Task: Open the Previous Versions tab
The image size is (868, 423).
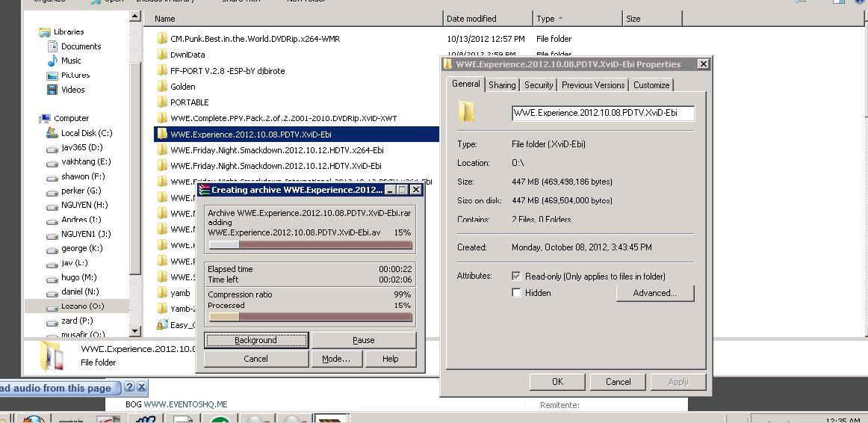Action: coord(593,85)
